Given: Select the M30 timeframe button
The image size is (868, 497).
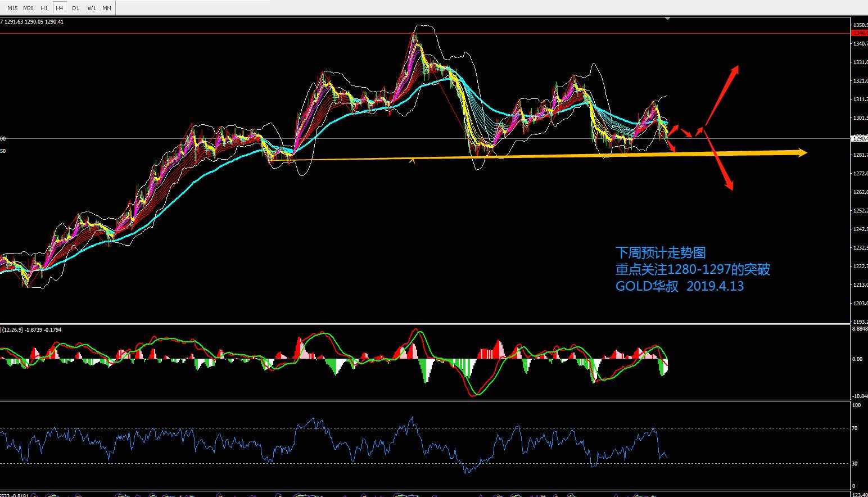Looking at the screenshot, I should [28, 8].
